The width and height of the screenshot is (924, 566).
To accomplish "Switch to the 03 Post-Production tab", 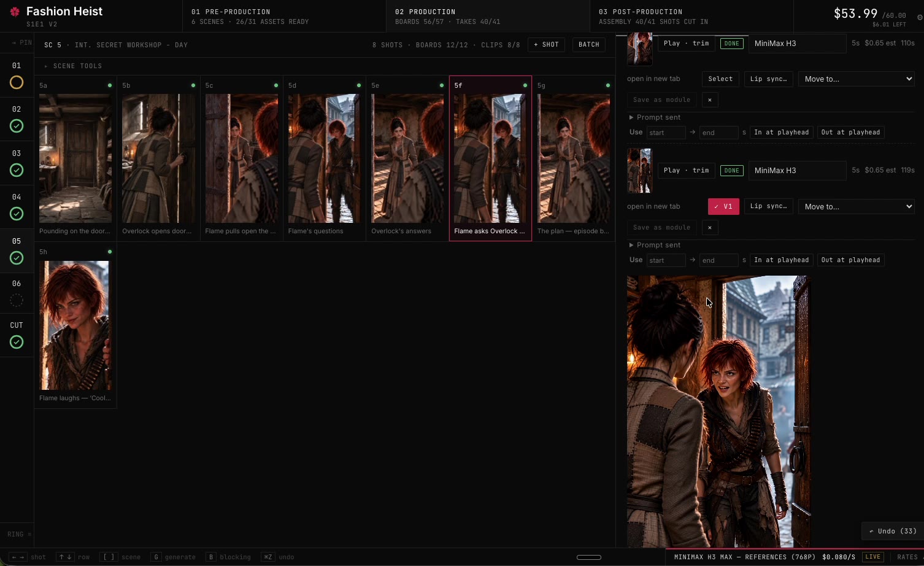I will [x=691, y=16].
